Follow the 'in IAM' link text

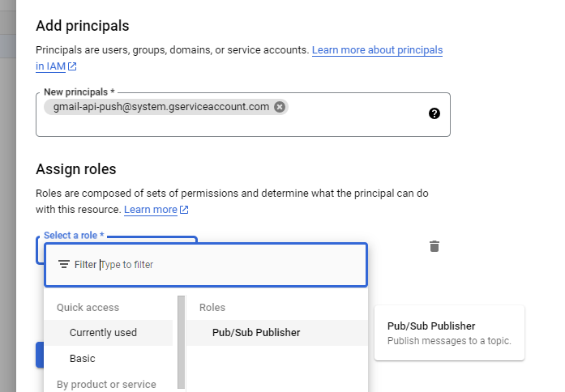point(50,66)
